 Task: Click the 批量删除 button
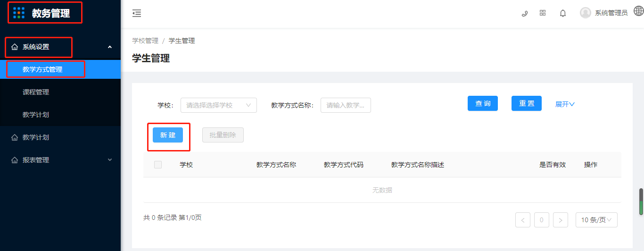(x=223, y=135)
